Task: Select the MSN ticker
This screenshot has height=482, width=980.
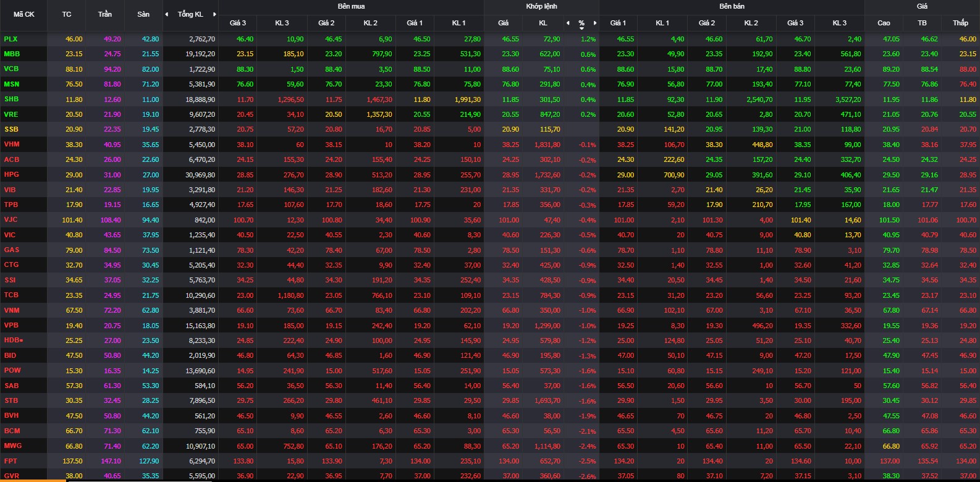Action: click(12, 84)
